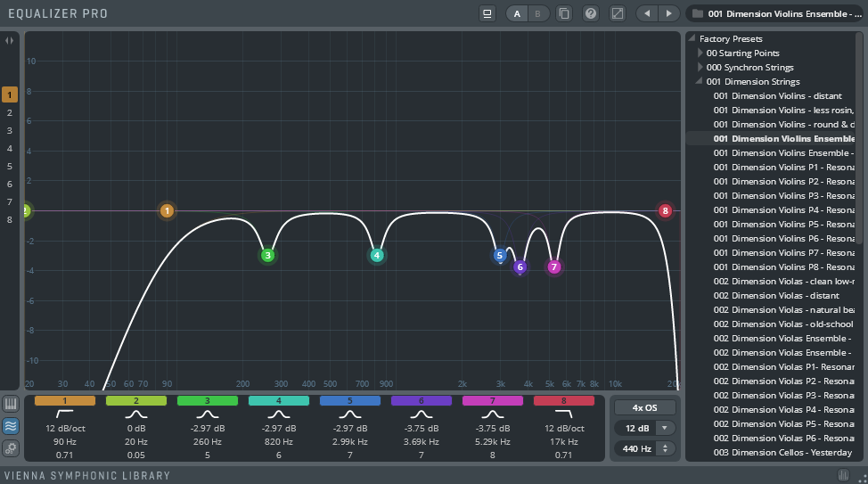Load preset 002 Dimension Violas - distant
The image size is (868, 484).
(x=776, y=296)
